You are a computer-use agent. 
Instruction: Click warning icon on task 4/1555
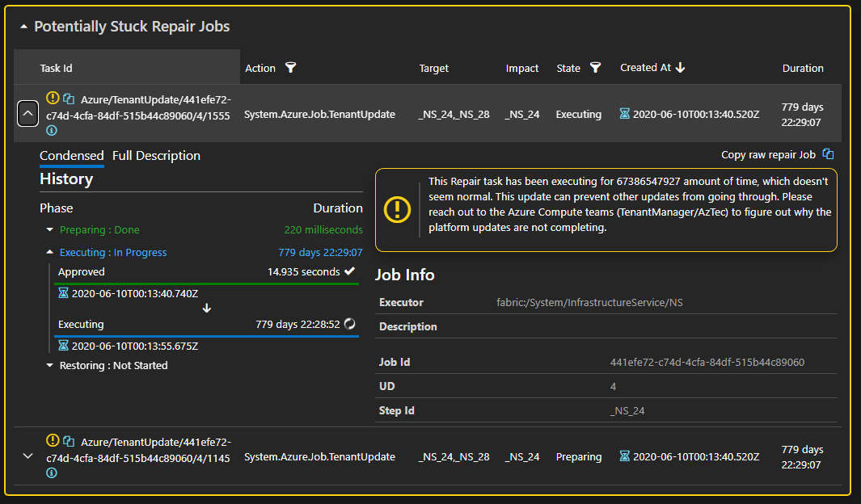(53, 99)
